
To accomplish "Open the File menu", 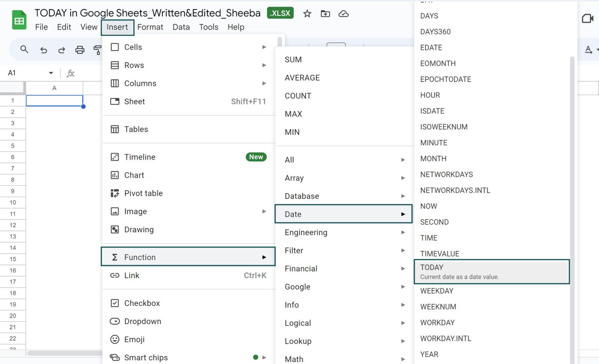I will [41, 27].
